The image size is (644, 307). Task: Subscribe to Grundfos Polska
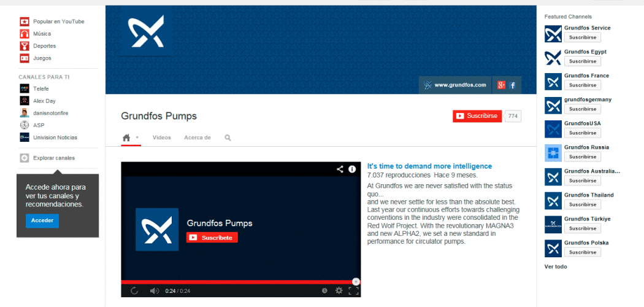(583, 252)
